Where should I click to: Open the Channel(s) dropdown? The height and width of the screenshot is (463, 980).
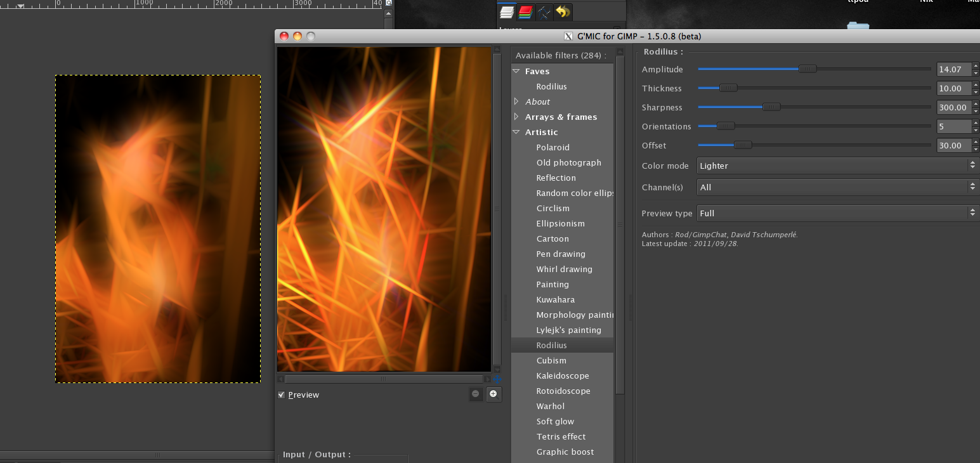pyautogui.click(x=837, y=187)
